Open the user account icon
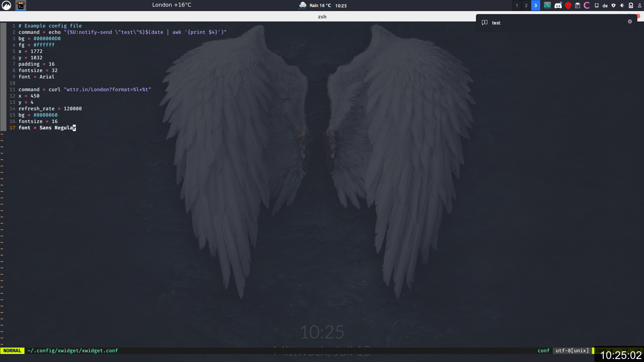This screenshot has height=362, width=644. [639, 5]
